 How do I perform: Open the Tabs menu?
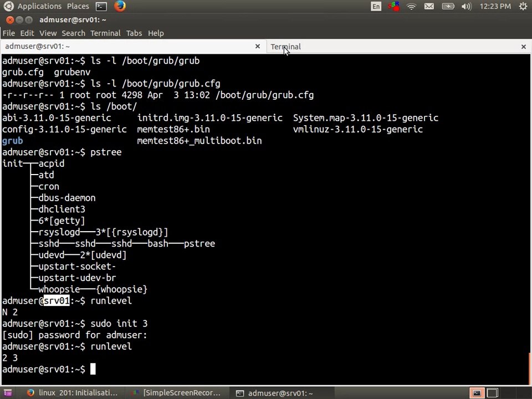134,33
